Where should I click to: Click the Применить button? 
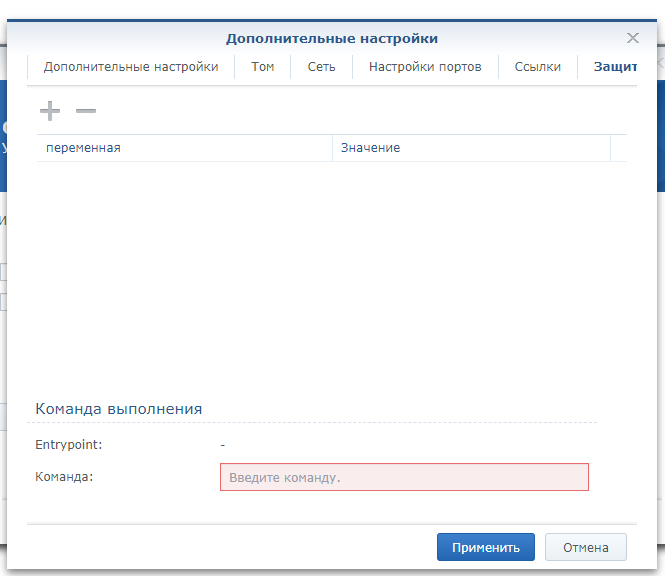(x=486, y=547)
